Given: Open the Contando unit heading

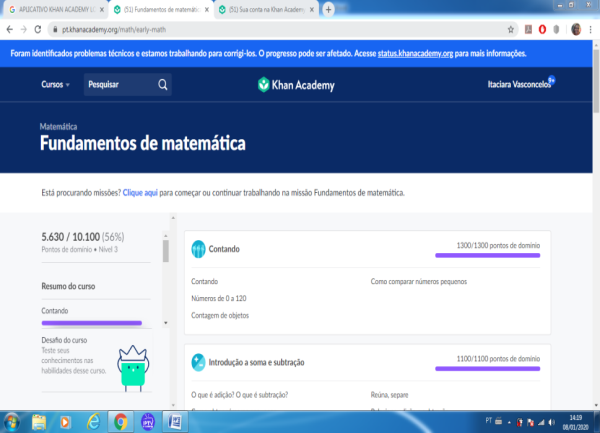Looking at the screenshot, I should point(224,249).
